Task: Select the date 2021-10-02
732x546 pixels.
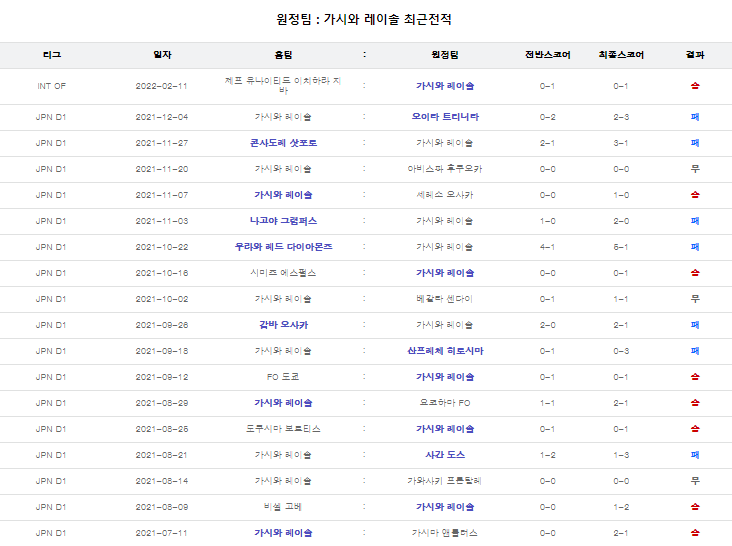Action: click(x=162, y=299)
